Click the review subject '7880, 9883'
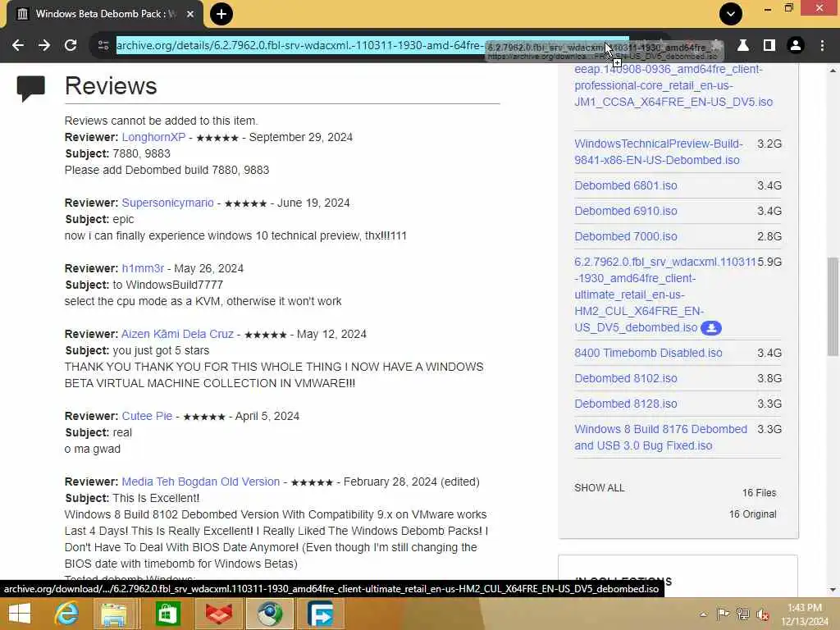 pyautogui.click(x=141, y=153)
